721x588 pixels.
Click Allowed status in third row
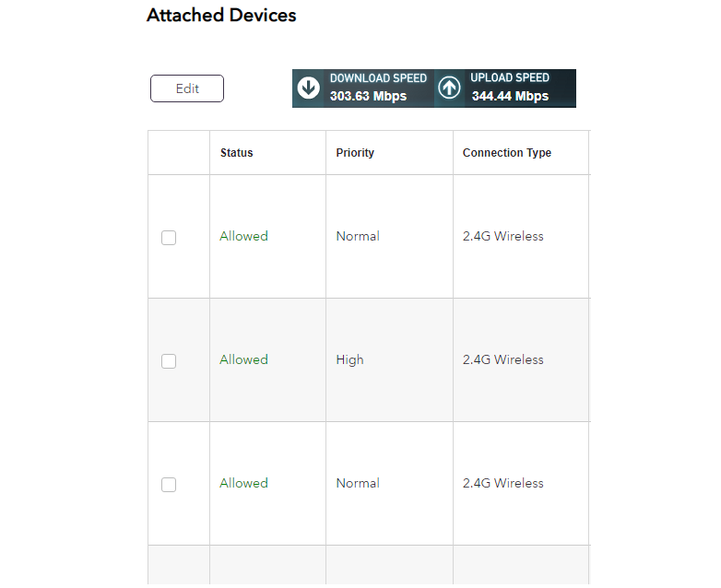point(243,483)
